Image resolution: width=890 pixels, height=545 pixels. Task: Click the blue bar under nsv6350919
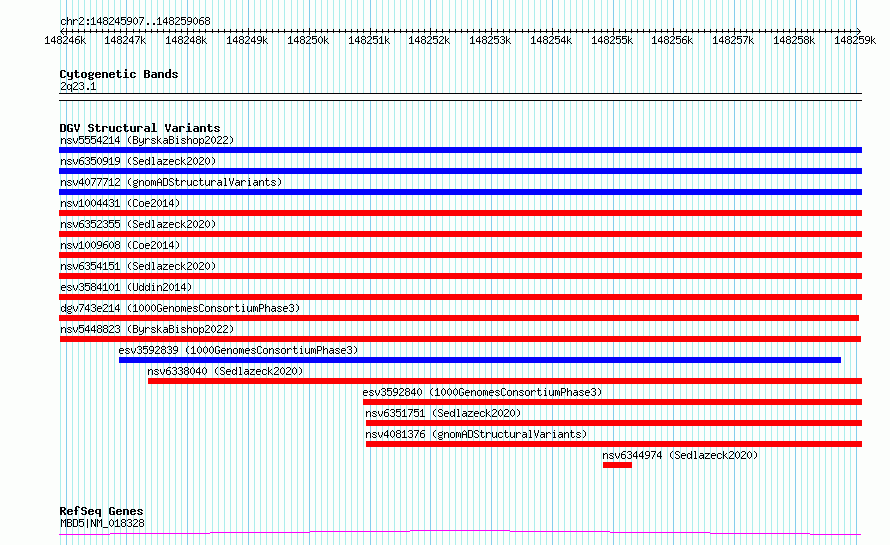[460, 171]
